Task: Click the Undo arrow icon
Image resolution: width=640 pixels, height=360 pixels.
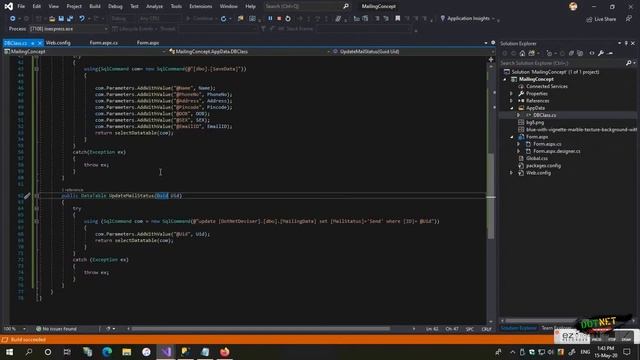Action: (x=82, y=19)
